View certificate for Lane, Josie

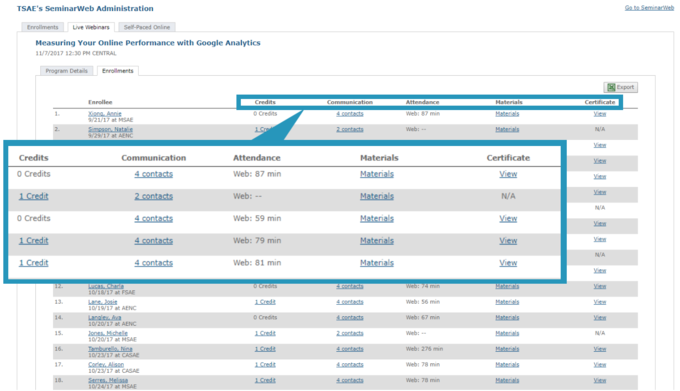pos(600,302)
